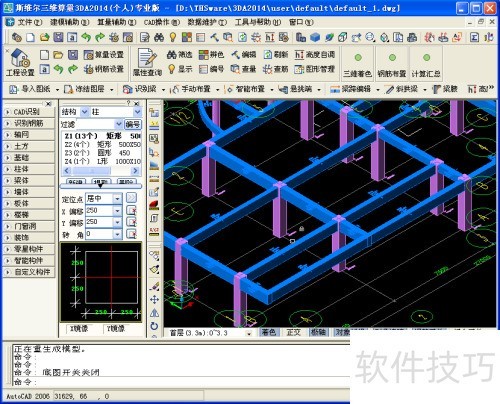Click the 显示 lightbulb icon
500x404 pixels.
(172, 69)
